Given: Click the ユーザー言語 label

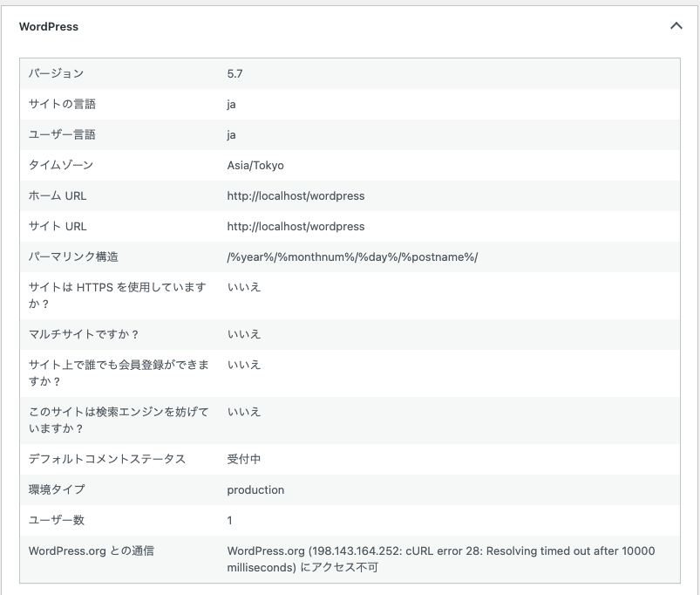Looking at the screenshot, I should 62,134.
